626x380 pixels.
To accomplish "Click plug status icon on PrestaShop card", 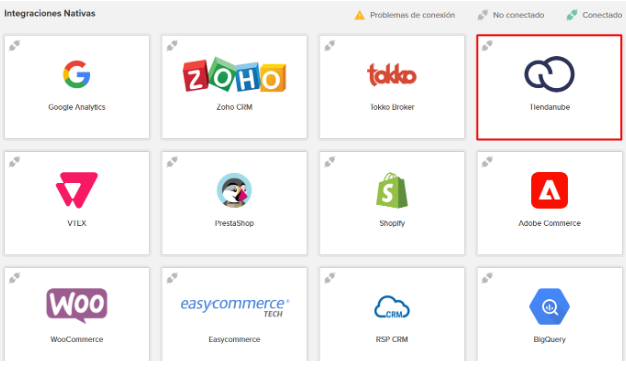I will tap(172, 162).
